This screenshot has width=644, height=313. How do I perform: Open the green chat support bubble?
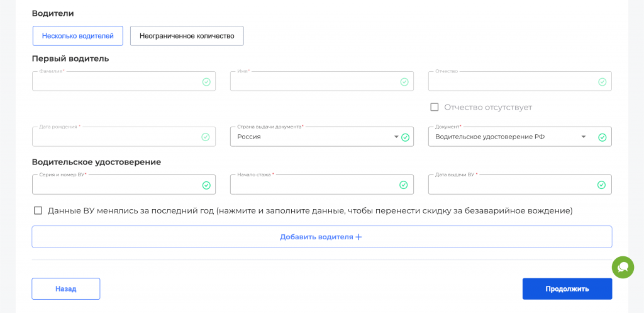623,267
